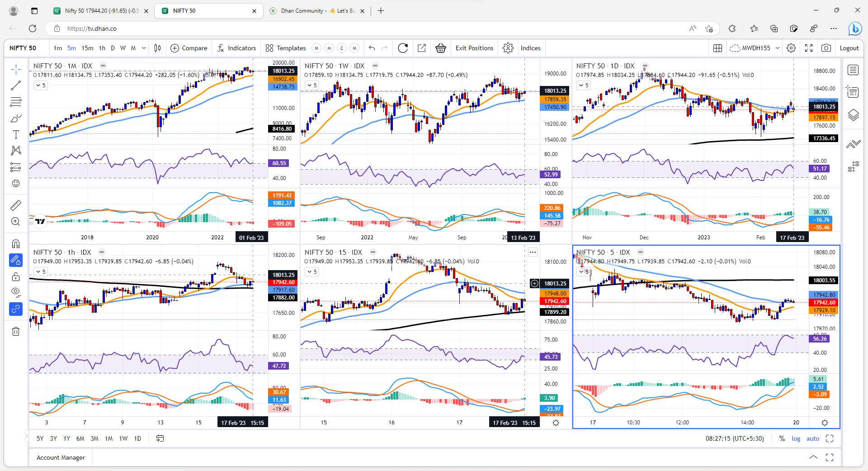
Task: Open the chart layout grid selector
Action: tap(717, 48)
